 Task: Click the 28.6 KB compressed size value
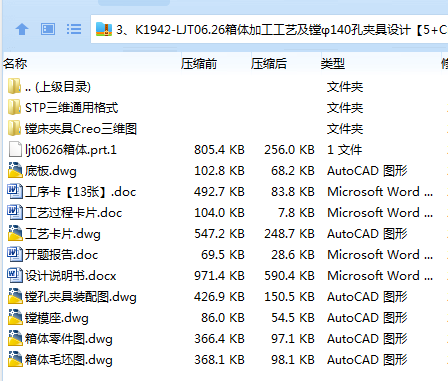pos(293,255)
